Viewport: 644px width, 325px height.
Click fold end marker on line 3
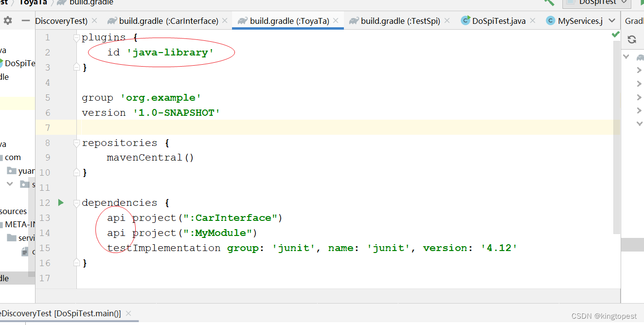coord(76,67)
